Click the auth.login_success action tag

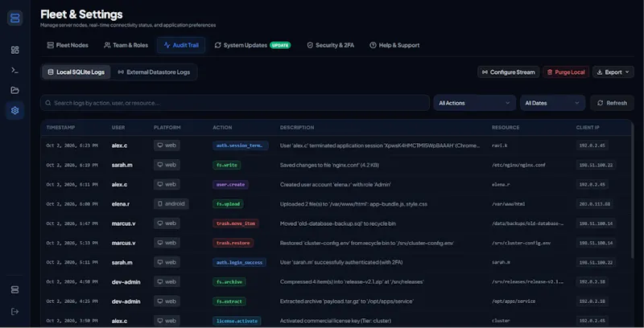(x=239, y=262)
